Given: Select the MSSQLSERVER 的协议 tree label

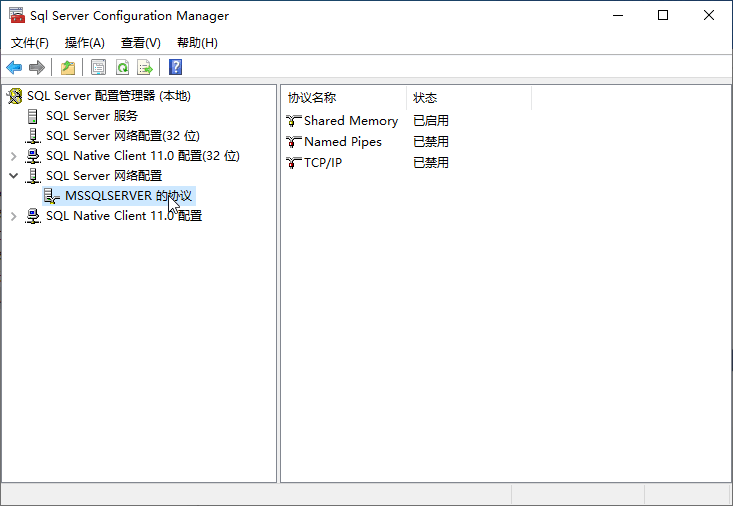Looking at the screenshot, I should 129,196.
